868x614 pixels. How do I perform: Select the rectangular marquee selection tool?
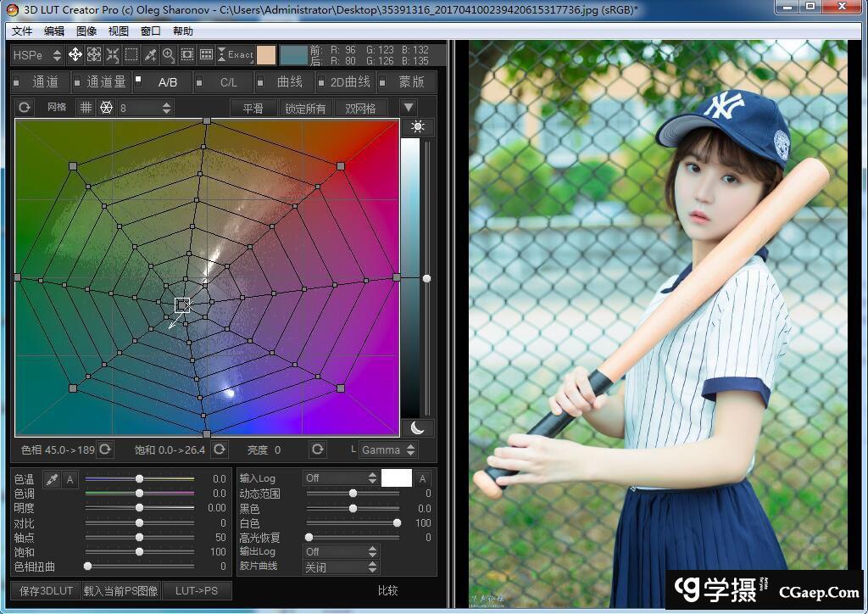[x=131, y=55]
